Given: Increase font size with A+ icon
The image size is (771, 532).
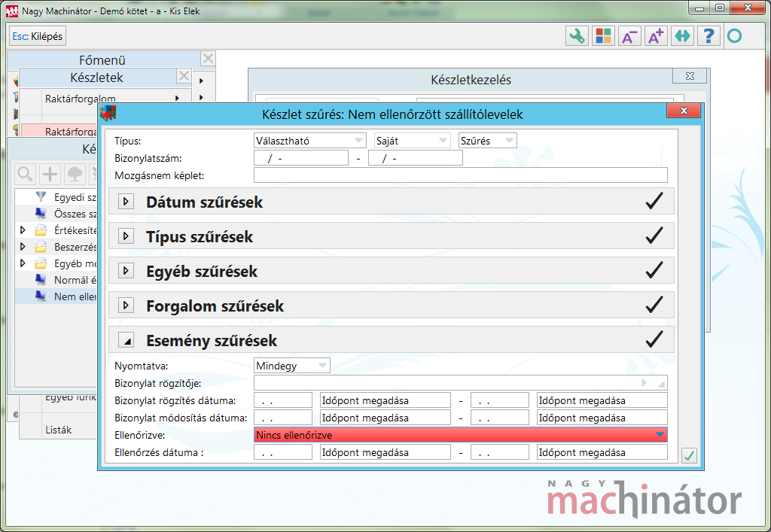Looking at the screenshot, I should point(656,36).
